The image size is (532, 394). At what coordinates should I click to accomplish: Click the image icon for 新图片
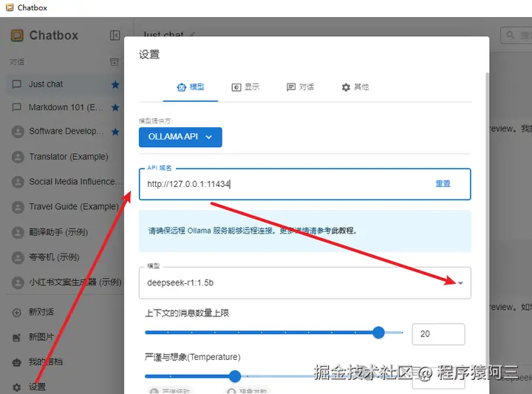16,338
